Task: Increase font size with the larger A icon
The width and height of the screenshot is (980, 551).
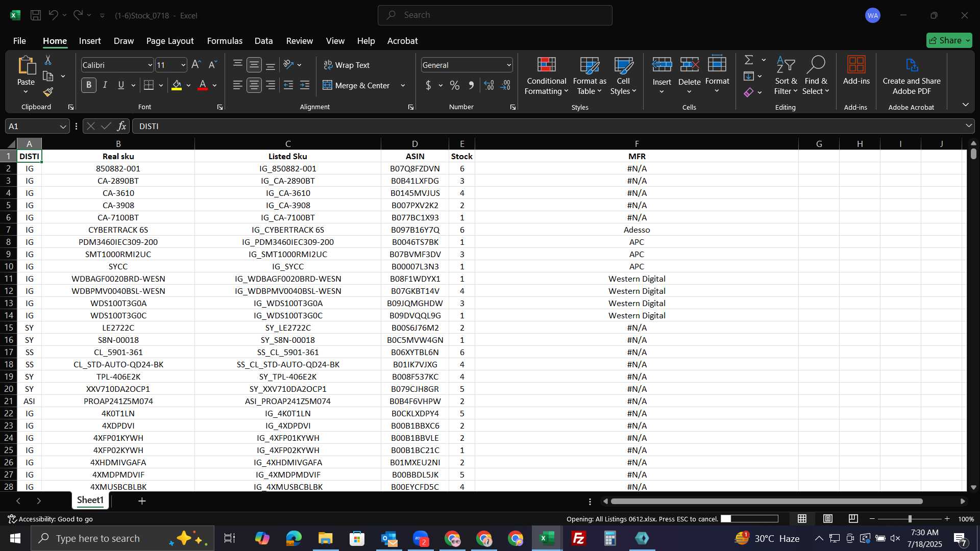Action: pos(196,65)
